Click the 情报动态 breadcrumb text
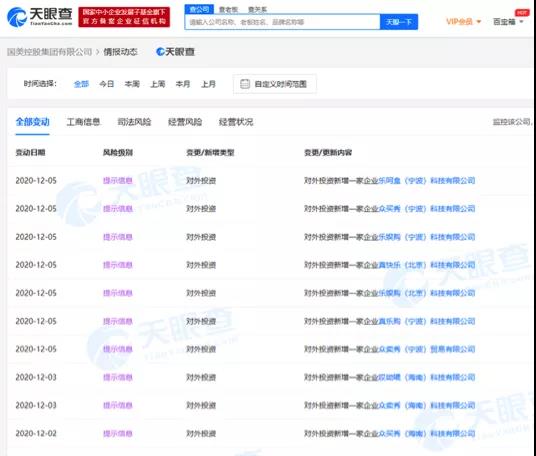The width and height of the screenshot is (536, 456). tap(120, 52)
